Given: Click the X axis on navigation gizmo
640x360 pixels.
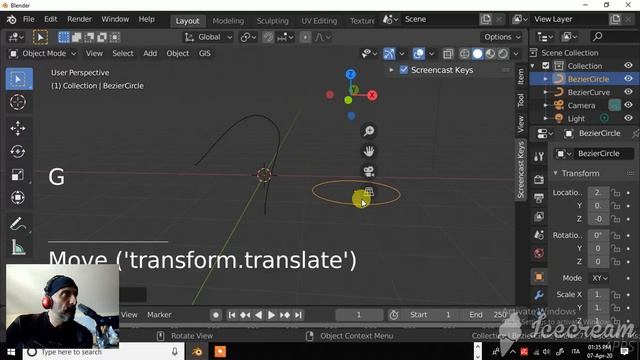Looking at the screenshot, I should tap(372, 96).
